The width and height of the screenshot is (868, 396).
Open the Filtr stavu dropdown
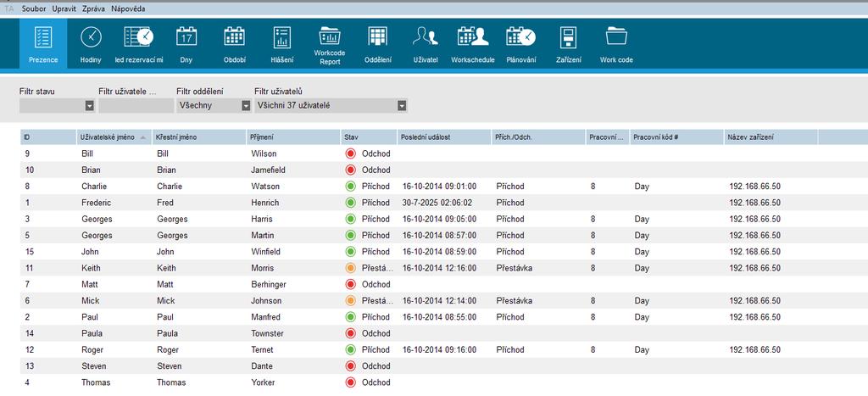pyautogui.click(x=89, y=106)
